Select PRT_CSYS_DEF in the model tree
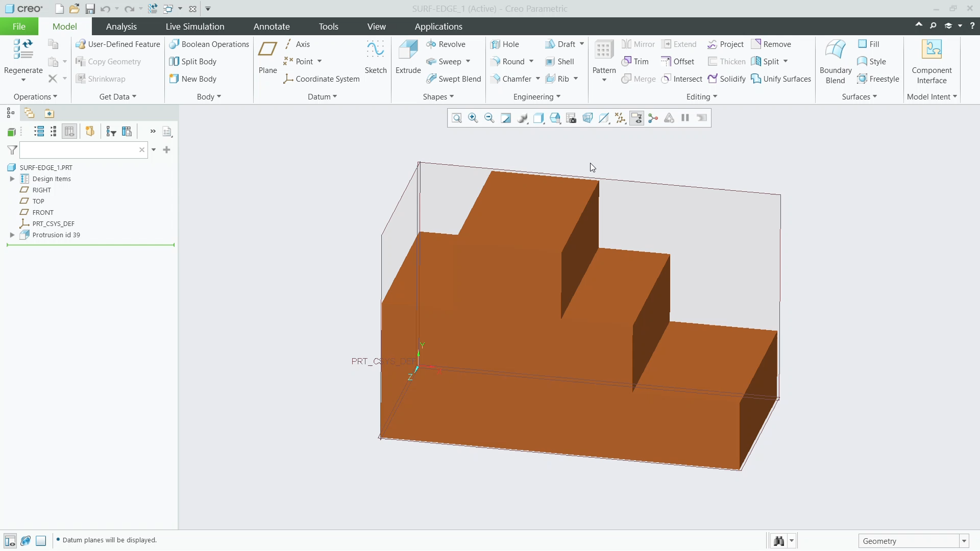This screenshot has width=980, height=551. pos(47,224)
